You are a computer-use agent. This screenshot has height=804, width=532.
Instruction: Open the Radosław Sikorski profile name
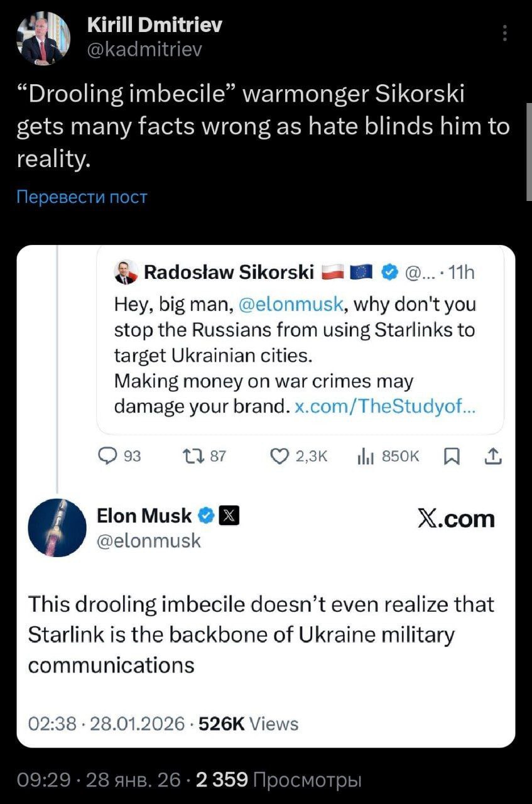point(229,273)
